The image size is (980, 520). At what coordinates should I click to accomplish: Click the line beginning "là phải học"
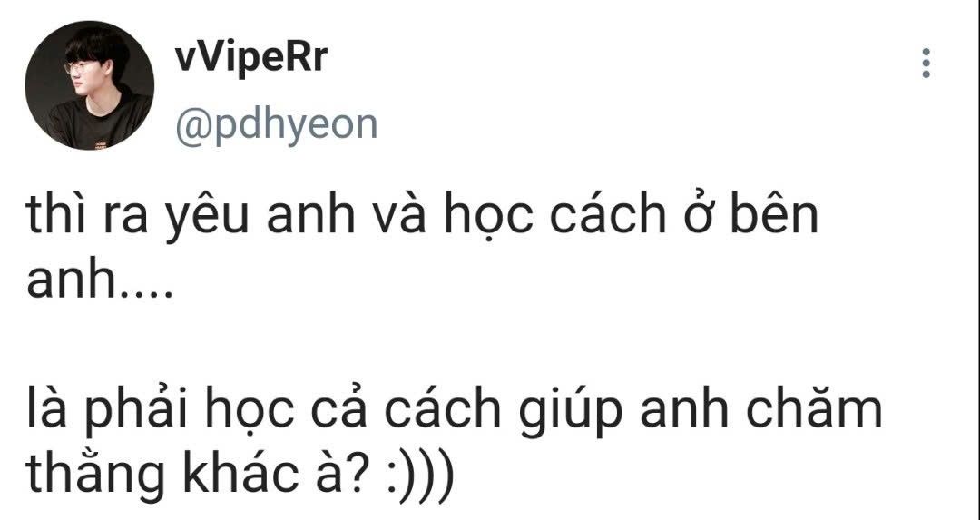coord(454,413)
